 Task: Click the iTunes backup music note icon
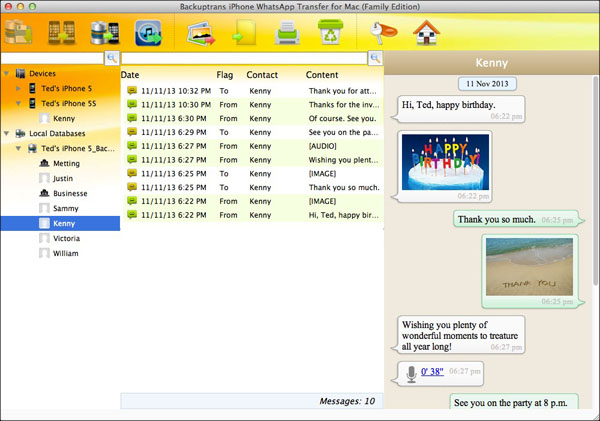point(148,33)
